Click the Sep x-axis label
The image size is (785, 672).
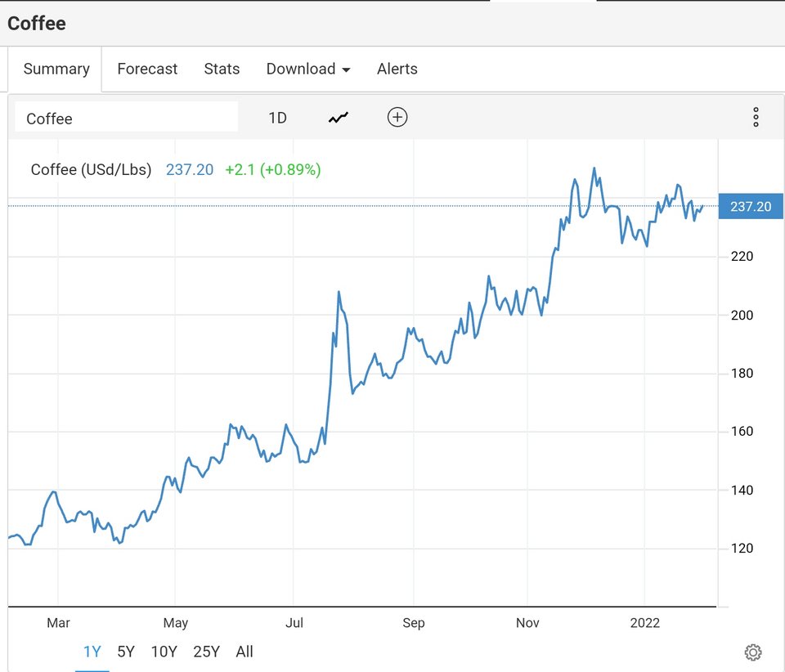414,623
